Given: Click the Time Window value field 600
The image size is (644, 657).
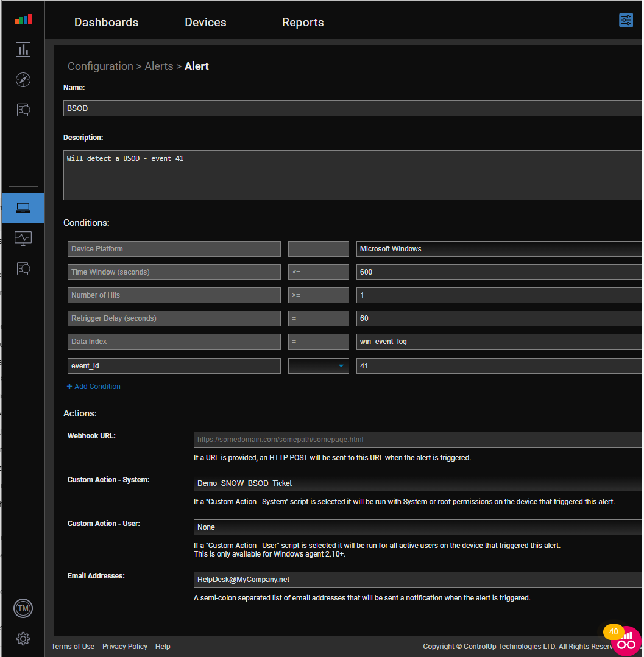Looking at the screenshot, I should 498,272.
